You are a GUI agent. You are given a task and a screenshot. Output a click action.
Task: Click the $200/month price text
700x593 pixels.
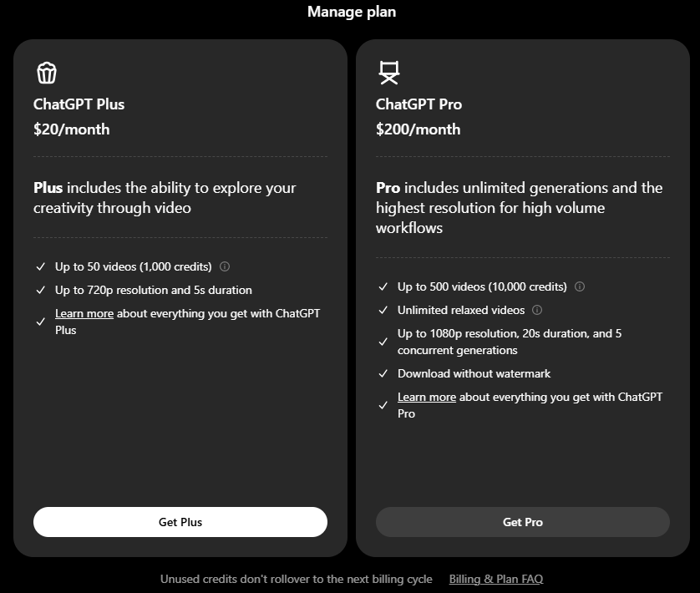pos(418,129)
